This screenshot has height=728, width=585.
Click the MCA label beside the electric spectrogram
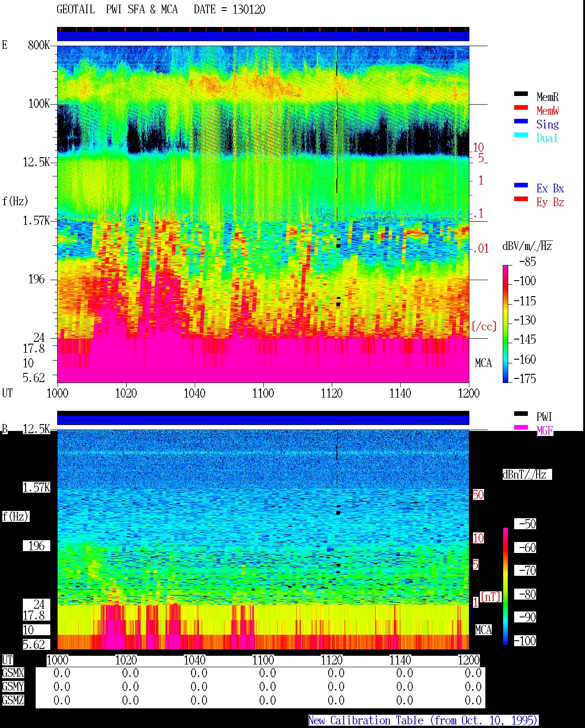click(x=483, y=363)
